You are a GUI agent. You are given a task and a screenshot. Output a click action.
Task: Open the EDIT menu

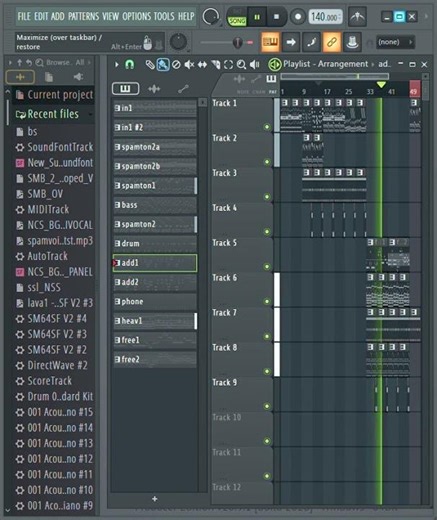(x=41, y=16)
